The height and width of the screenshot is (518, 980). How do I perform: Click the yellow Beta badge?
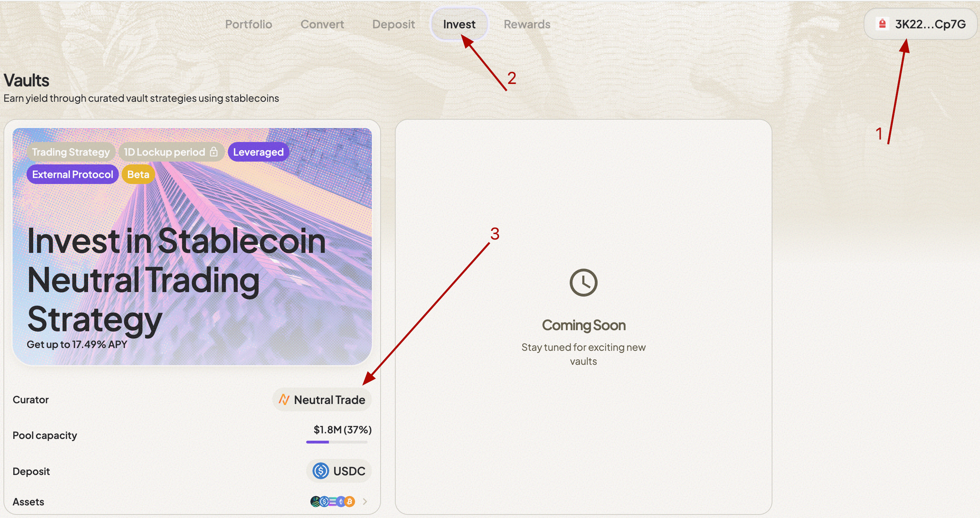coord(138,174)
